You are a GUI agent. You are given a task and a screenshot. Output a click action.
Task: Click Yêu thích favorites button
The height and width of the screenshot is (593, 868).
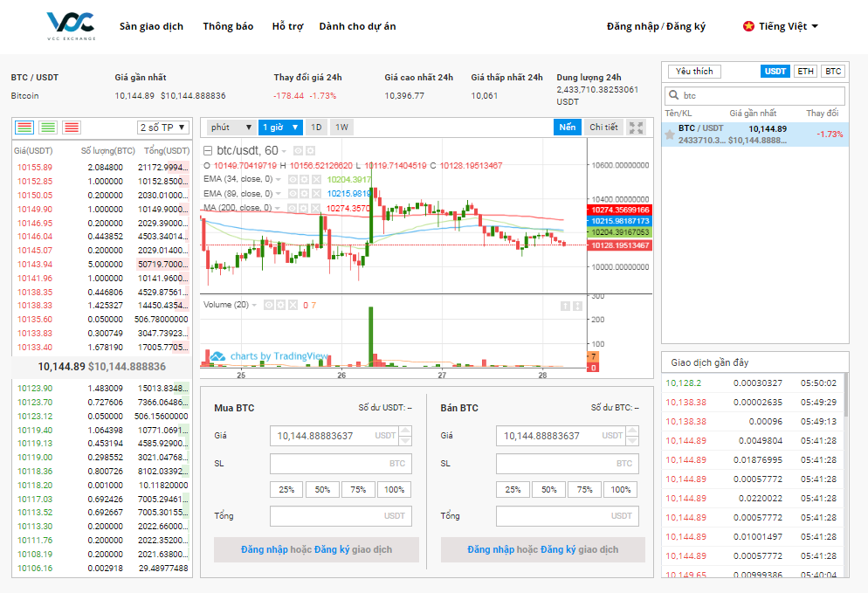tap(694, 72)
